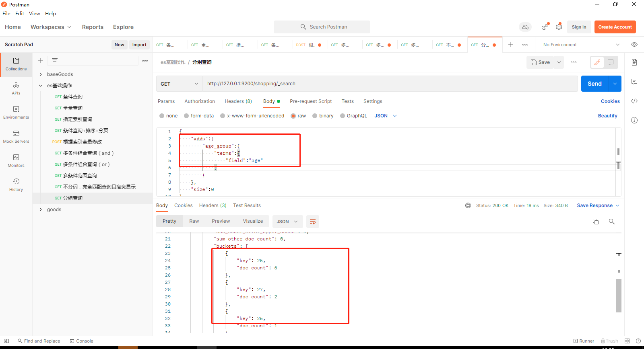Viewport: 644px width, 349px height.
Task: Open the File menu
Action: tap(6, 13)
